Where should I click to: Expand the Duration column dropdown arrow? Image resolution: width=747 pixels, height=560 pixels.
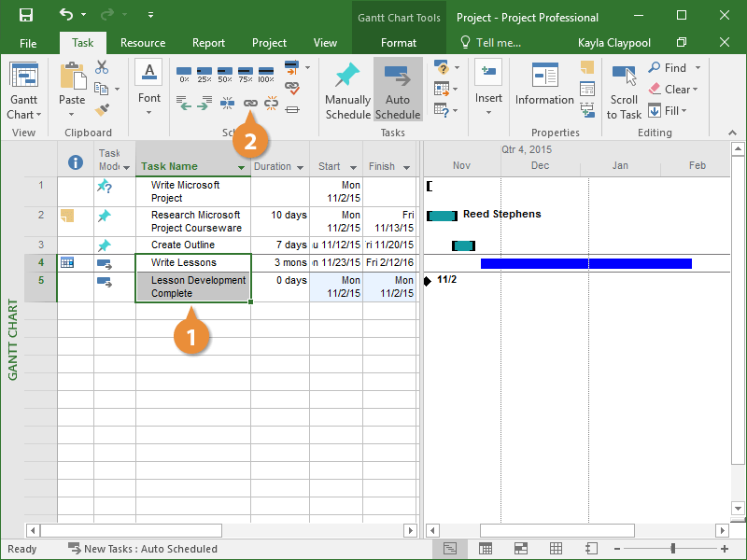pyautogui.click(x=300, y=167)
